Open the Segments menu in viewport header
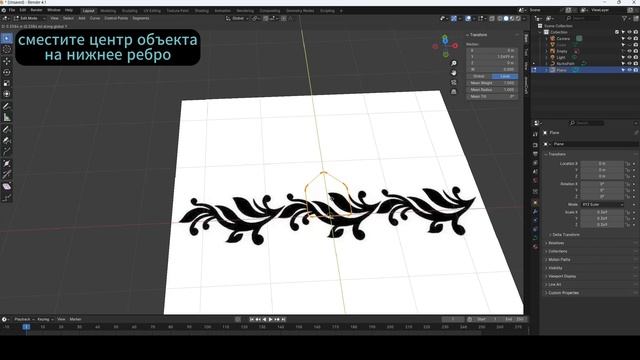This screenshot has width=640, height=360. pyautogui.click(x=141, y=18)
